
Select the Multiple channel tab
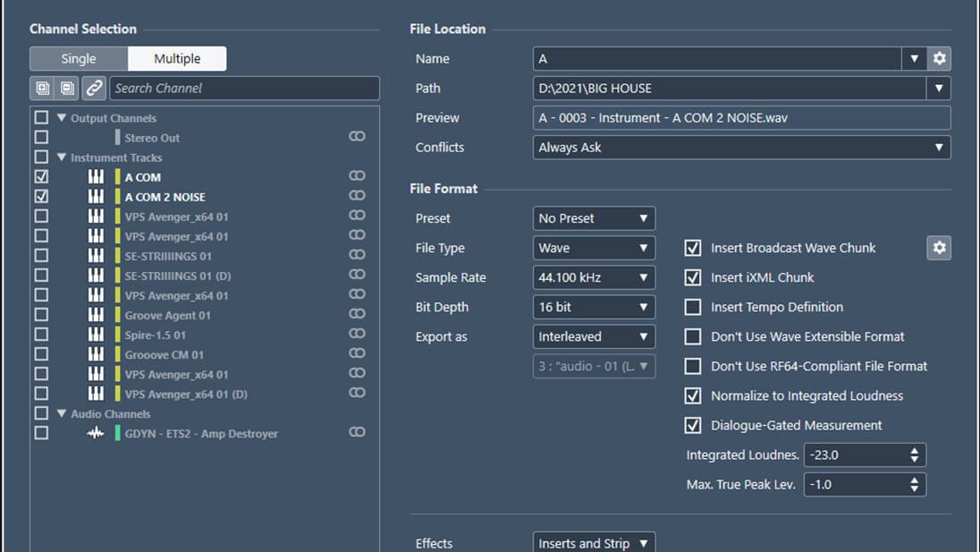(x=177, y=59)
